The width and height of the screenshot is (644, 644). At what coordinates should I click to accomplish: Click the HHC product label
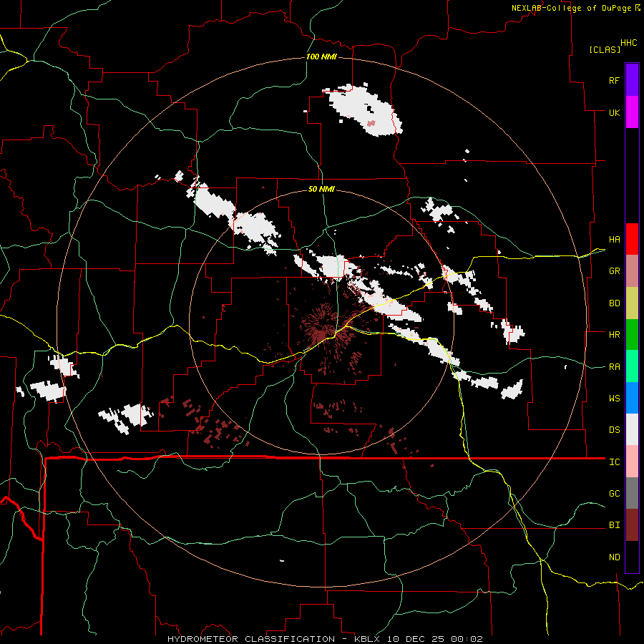(x=628, y=43)
